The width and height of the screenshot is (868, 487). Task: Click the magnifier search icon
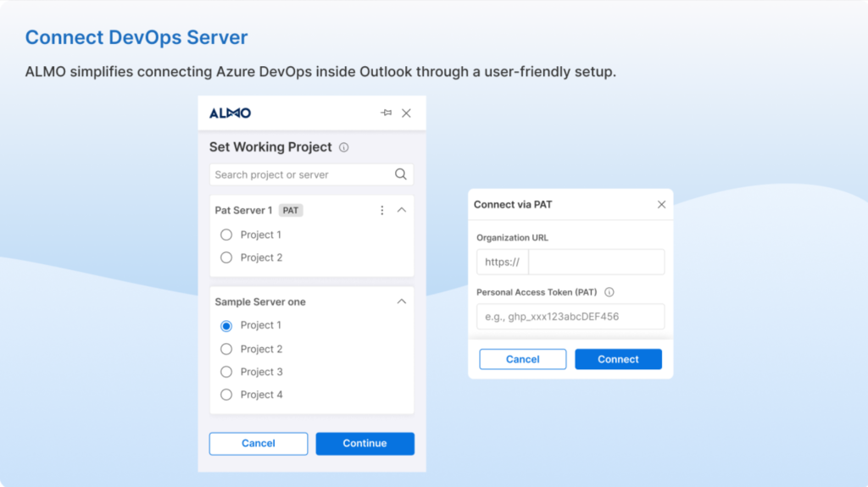pyautogui.click(x=401, y=174)
